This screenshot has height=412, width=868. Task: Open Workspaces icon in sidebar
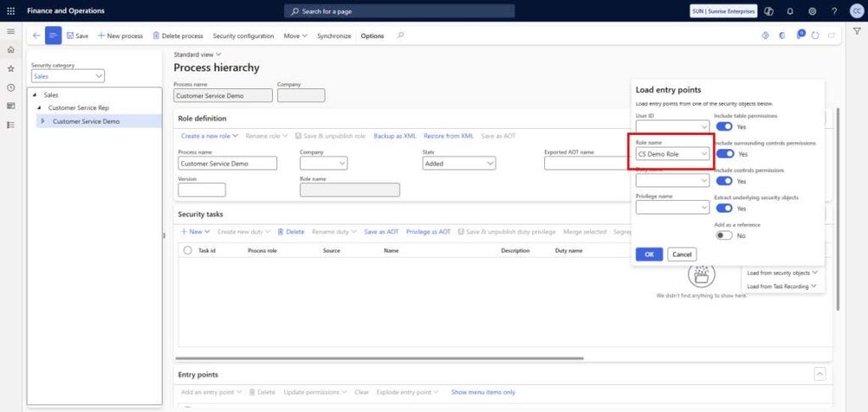10,106
